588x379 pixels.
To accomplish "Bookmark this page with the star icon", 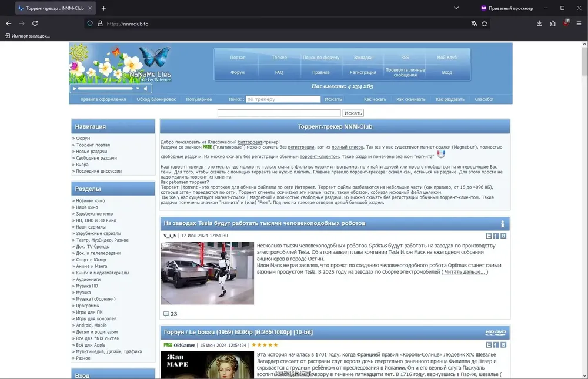I will tap(485, 24).
